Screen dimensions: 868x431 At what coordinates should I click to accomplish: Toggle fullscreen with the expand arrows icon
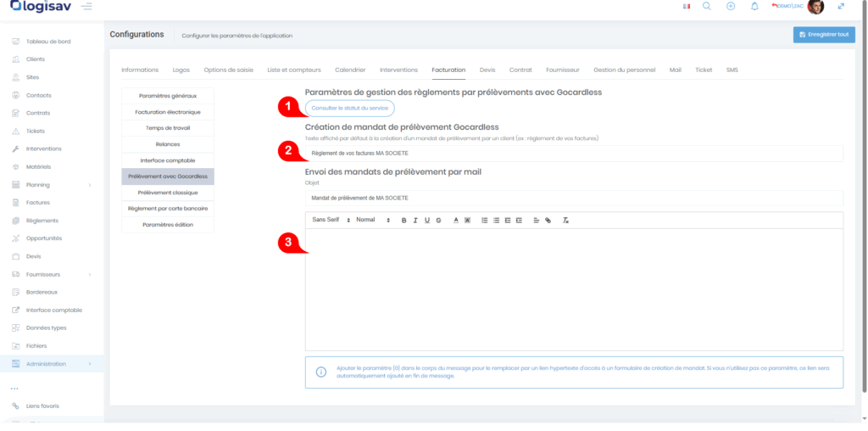(841, 7)
